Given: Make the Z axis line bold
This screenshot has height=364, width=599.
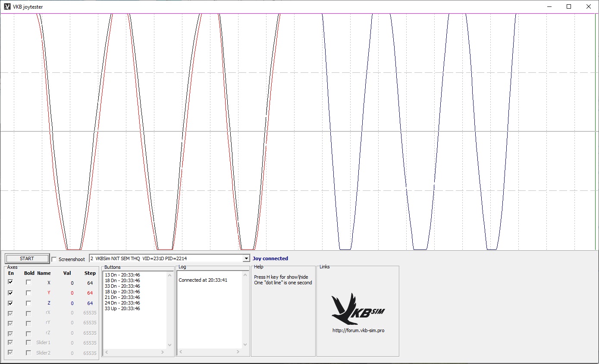Looking at the screenshot, I should [28, 303].
